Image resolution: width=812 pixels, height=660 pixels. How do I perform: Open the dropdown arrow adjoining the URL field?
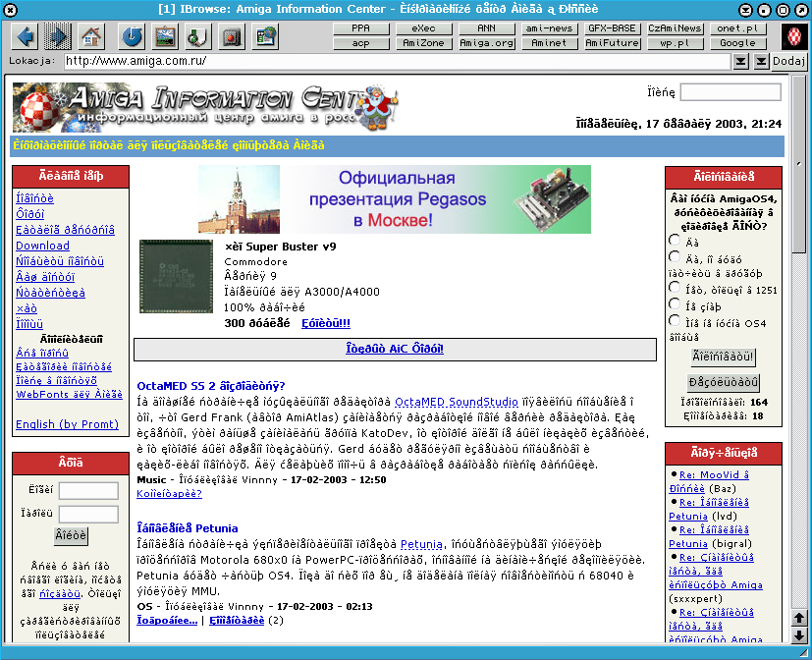point(741,61)
